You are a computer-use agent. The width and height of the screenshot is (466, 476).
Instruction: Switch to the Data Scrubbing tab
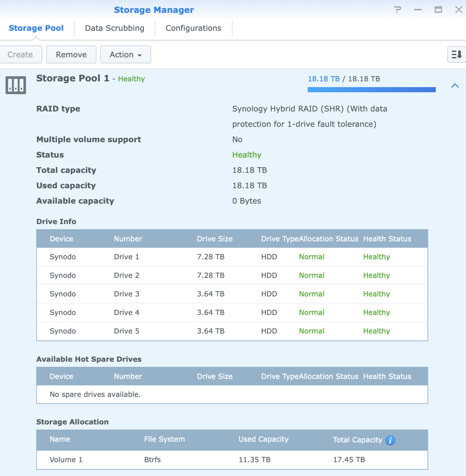pos(115,28)
